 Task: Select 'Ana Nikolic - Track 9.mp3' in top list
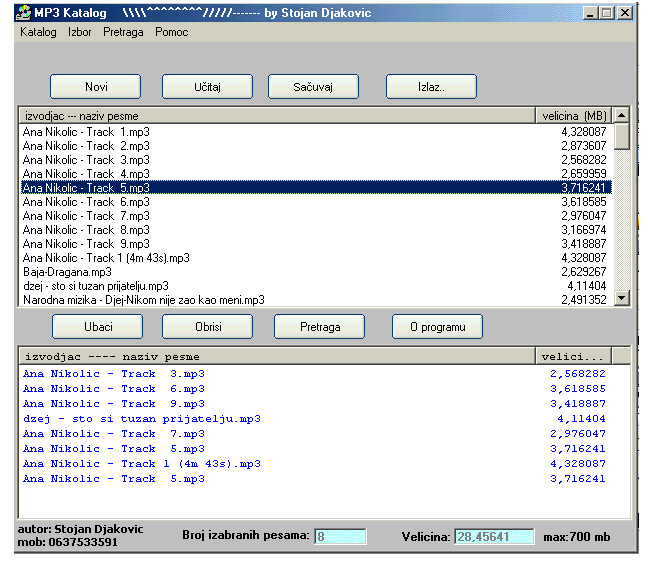pos(316,244)
